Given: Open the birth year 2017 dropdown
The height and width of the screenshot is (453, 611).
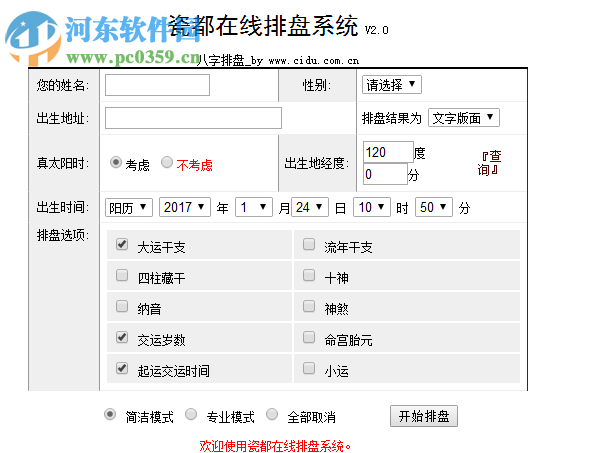Looking at the screenshot, I should tap(185, 207).
